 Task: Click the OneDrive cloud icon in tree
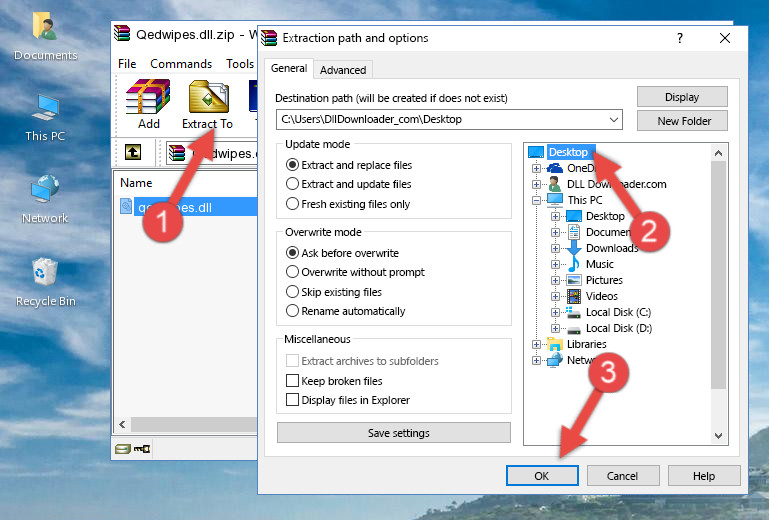pyautogui.click(x=555, y=168)
